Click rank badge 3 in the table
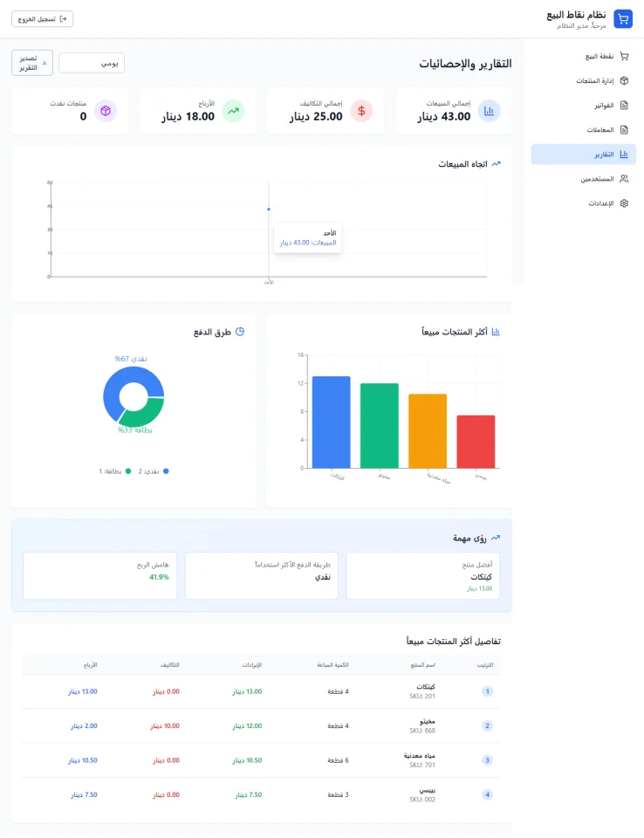 [x=487, y=760]
